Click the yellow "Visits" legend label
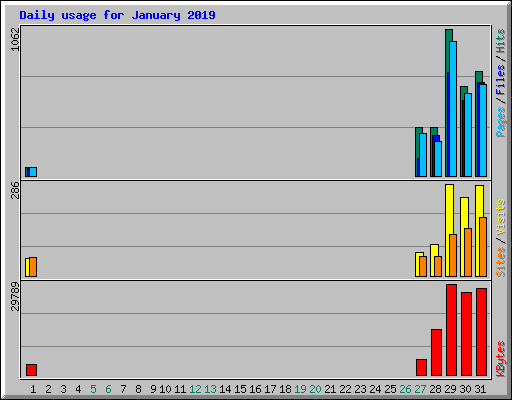 pos(500,218)
